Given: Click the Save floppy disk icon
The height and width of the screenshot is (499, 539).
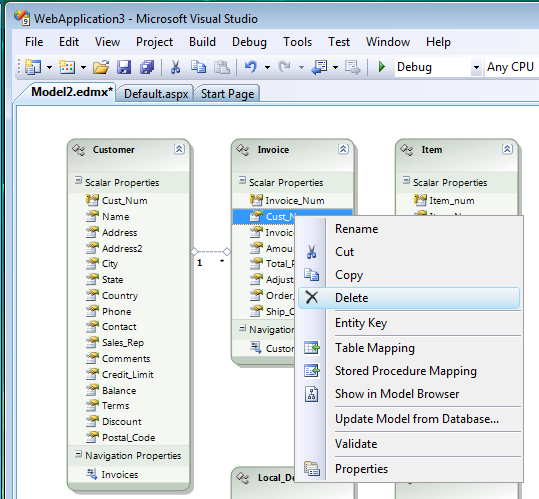Looking at the screenshot, I should [x=124, y=67].
